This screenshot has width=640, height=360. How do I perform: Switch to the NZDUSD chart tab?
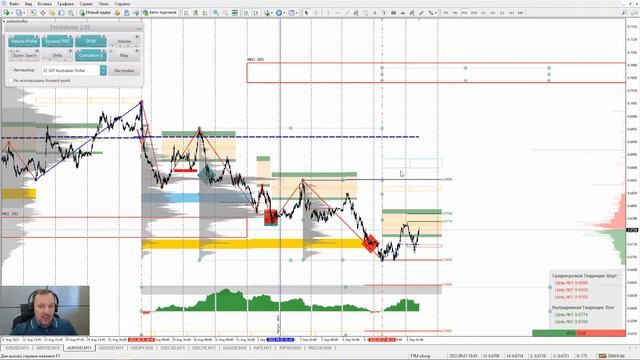click(111, 348)
